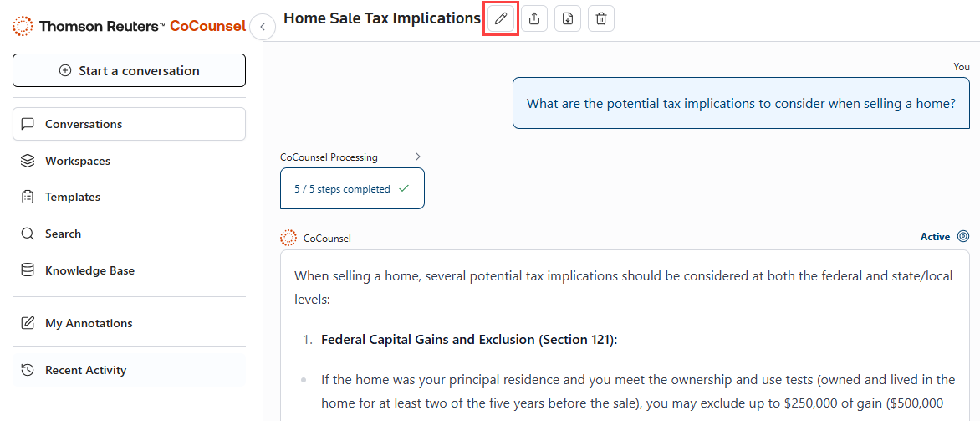This screenshot has height=421, width=980.
Task: Click the Knowledge Base database icon
Action: point(28,270)
